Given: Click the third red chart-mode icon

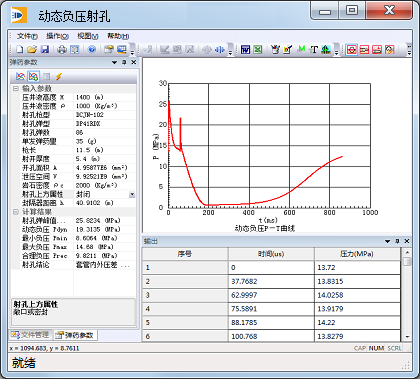Looking at the screenshot, I should (x=377, y=50).
